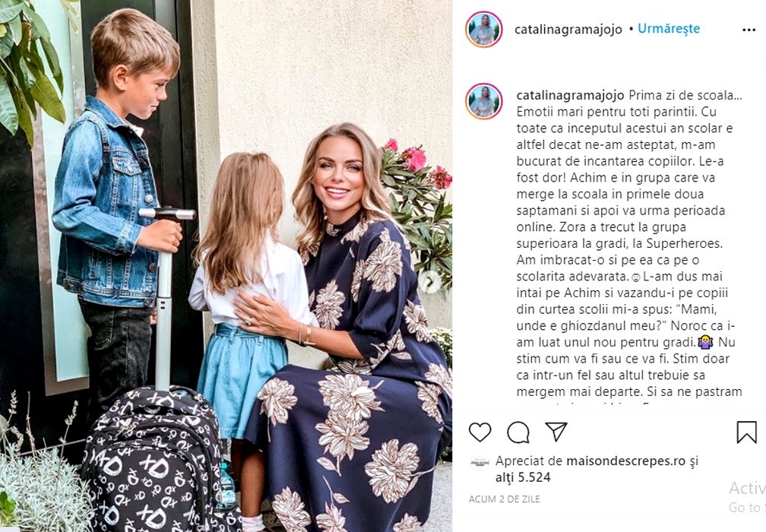Click the maisondescrepes.ro liker avatar
Viewport: 766px width, 532px height.
coord(480,463)
